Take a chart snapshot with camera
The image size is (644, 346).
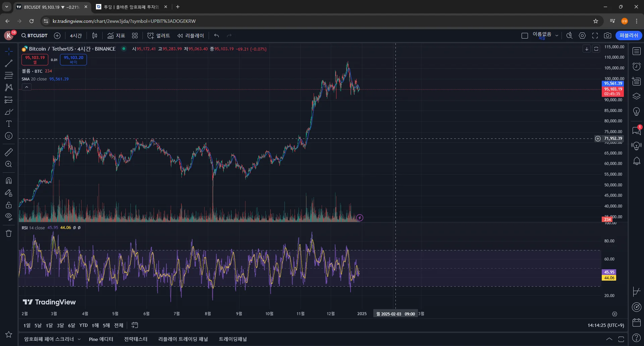point(607,36)
